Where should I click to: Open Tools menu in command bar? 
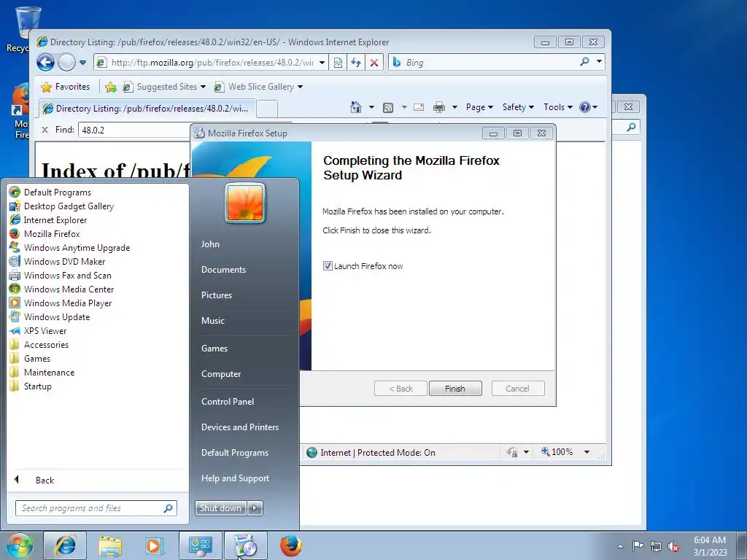coord(558,107)
